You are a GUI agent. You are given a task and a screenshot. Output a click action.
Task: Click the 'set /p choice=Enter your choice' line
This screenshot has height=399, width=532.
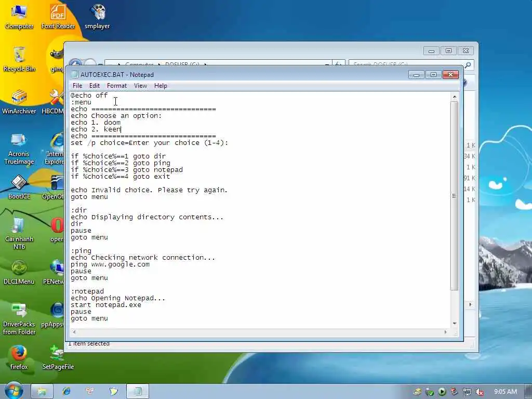tap(150, 143)
